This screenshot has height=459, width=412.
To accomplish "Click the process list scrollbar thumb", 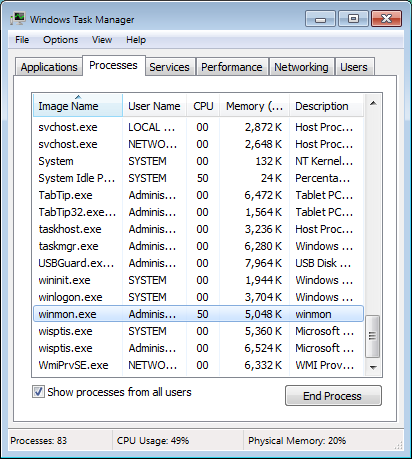I will pos(373,336).
